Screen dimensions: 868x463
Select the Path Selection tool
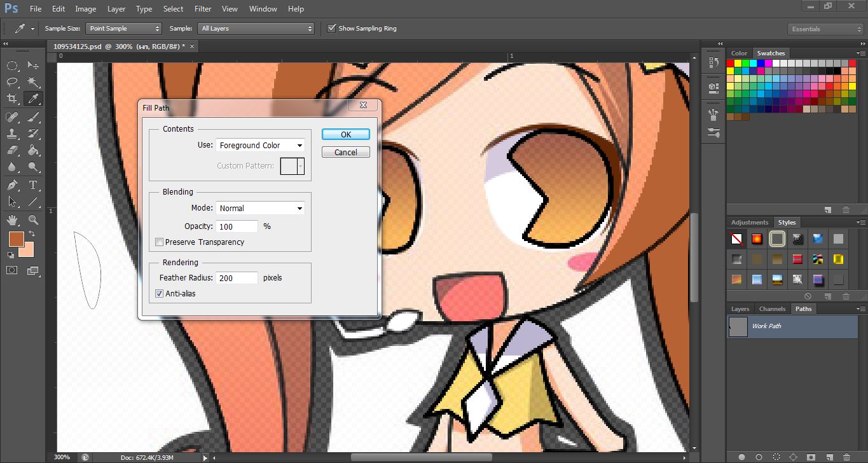(x=12, y=202)
